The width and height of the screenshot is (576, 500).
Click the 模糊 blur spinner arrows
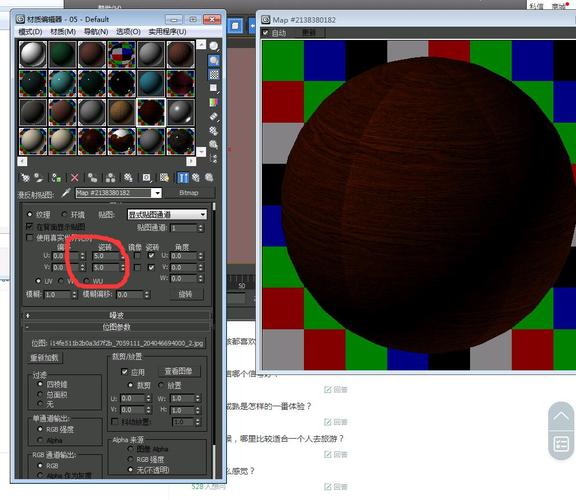tap(75, 295)
